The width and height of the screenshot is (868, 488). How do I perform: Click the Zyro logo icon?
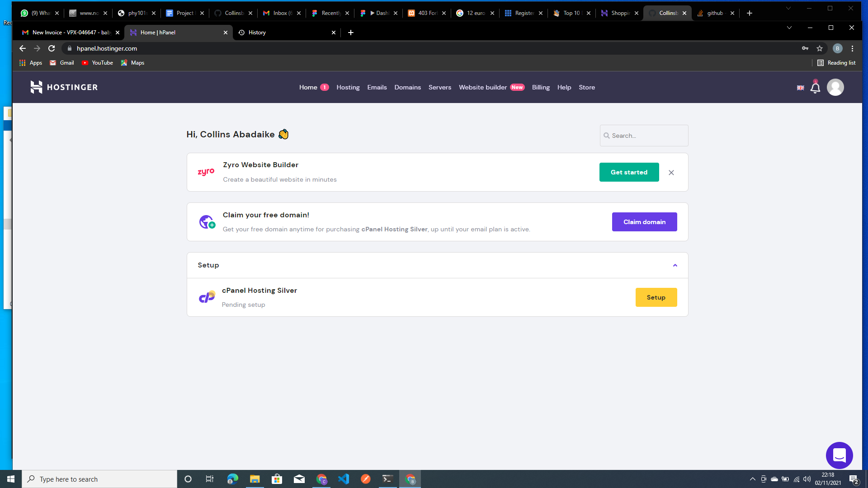[206, 172]
